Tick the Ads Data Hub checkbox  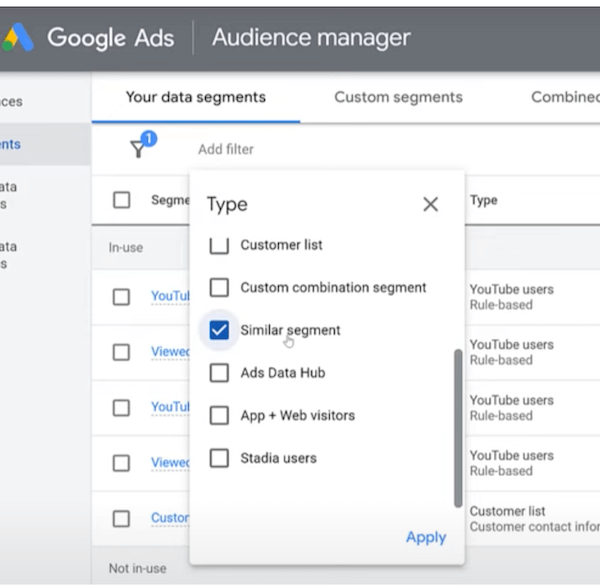tap(219, 373)
